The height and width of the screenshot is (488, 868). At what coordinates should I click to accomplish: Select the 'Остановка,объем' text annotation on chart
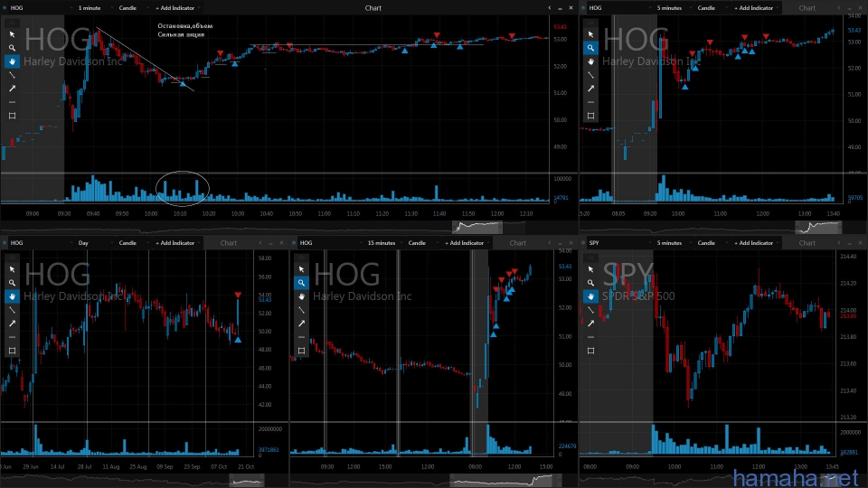pos(184,26)
